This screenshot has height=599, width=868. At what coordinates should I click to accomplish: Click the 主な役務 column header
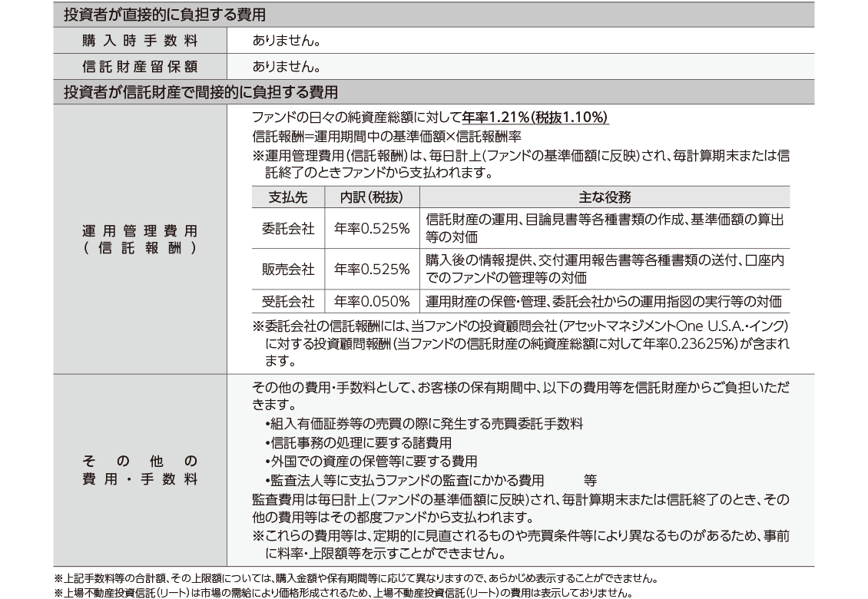coord(605,197)
